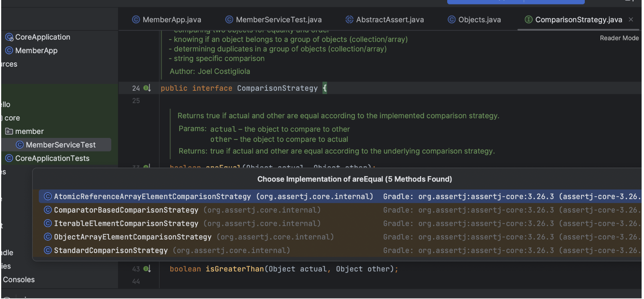
Task: Click the AtomicReferenceArrayElementComparisonStrategy class icon
Action: coord(48,196)
